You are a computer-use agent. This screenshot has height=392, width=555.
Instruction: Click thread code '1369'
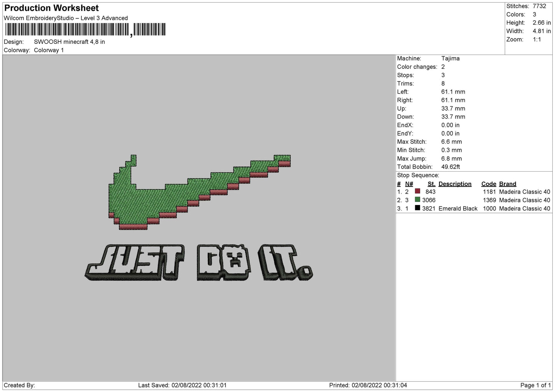coord(489,200)
